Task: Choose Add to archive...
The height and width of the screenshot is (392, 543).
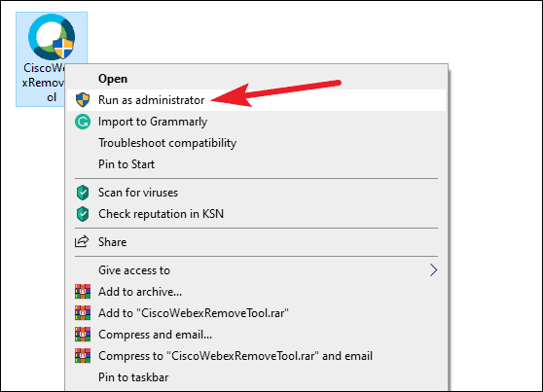Action: pos(256,292)
